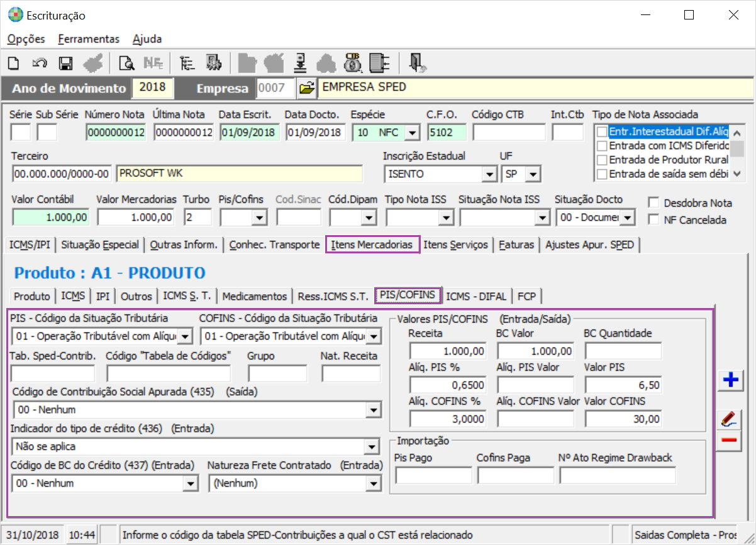Switch to the ICMS - DIFAL tab
This screenshot has width=756, height=545.
pyautogui.click(x=477, y=296)
